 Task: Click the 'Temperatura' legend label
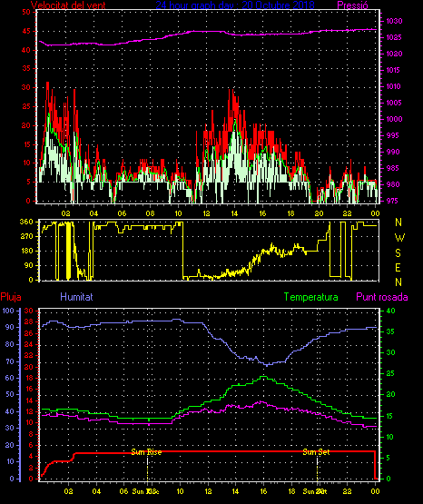(311, 297)
